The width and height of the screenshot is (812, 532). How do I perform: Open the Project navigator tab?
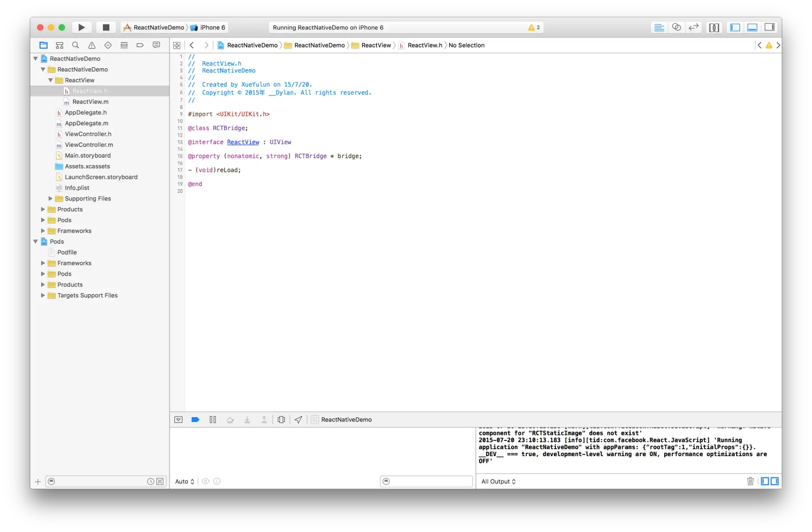pos(44,46)
